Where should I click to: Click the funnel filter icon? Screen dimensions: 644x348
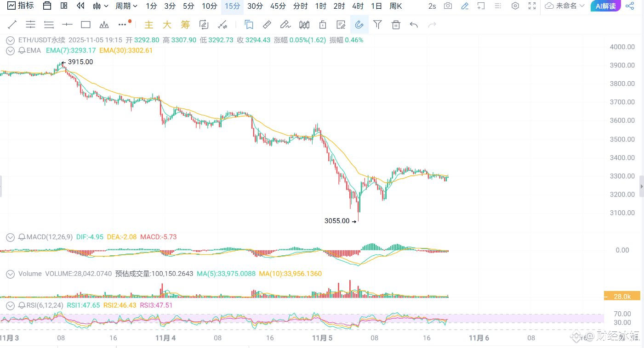point(377,24)
